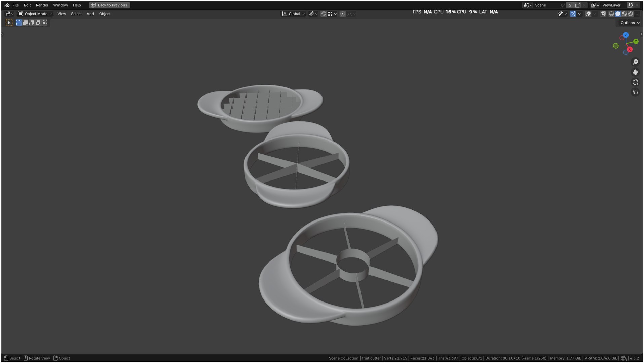
Task: Click the zoom view magnifier icon
Action: [x=635, y=62]
